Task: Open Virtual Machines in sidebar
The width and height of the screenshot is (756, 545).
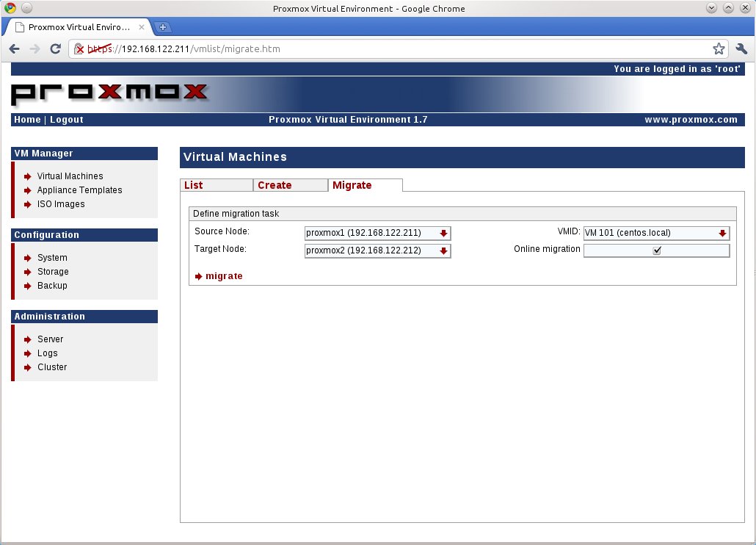Action: pos(70,176)
